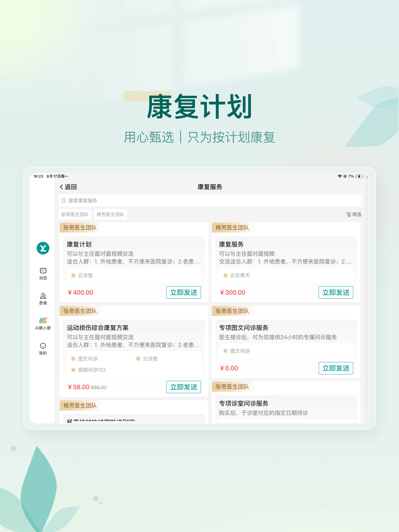Screen dimensions: 399x532
Task: Click the struck-through ¥99.00 original price
Action: 99,388
